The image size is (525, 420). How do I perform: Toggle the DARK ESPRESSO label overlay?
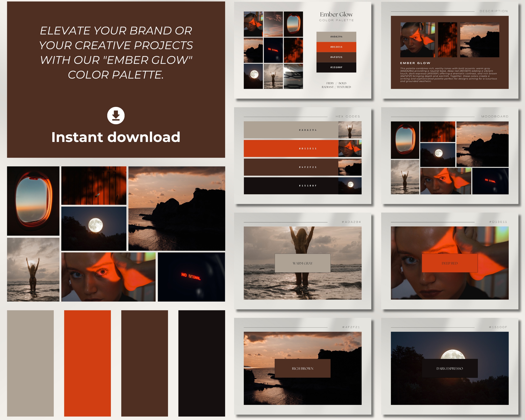coord(450,368)
